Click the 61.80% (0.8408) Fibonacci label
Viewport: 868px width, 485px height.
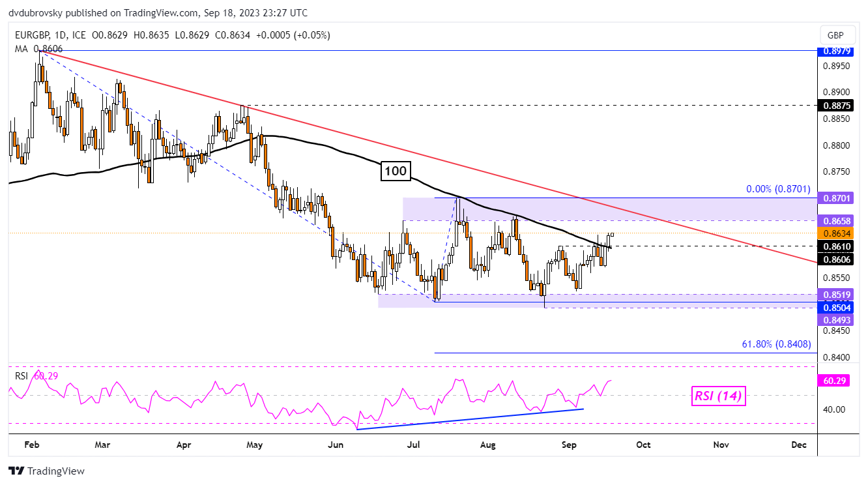[x=776, y=344]
